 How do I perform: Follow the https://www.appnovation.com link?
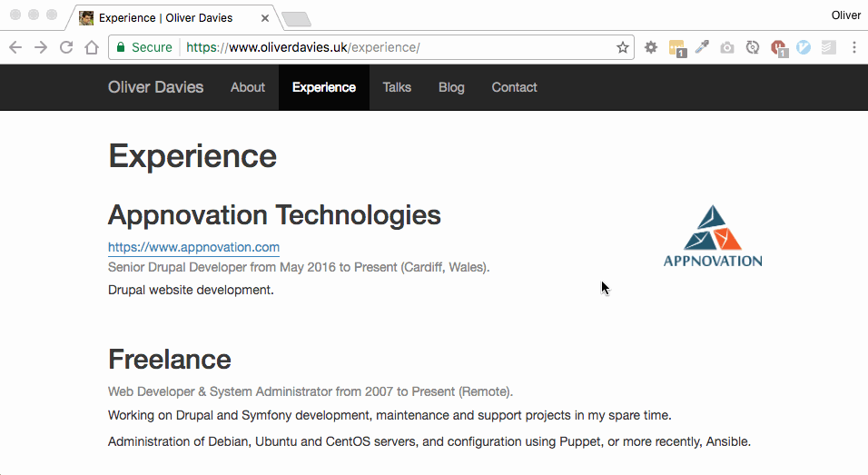pos(193,247)
